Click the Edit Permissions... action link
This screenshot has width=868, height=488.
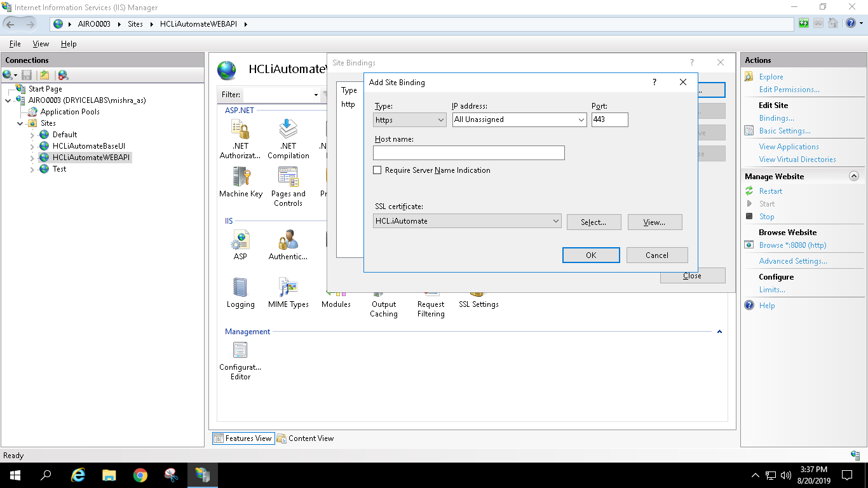pos(789,90)
